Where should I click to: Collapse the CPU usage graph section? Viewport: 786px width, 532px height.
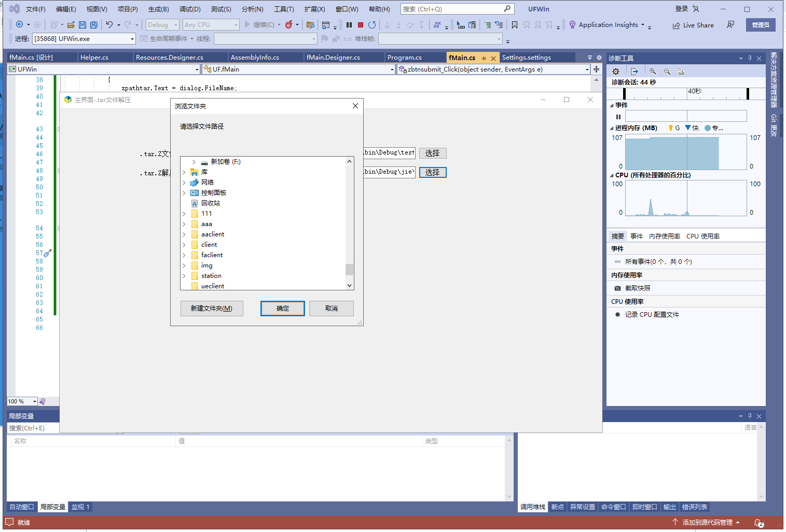[x=612, y=175]
